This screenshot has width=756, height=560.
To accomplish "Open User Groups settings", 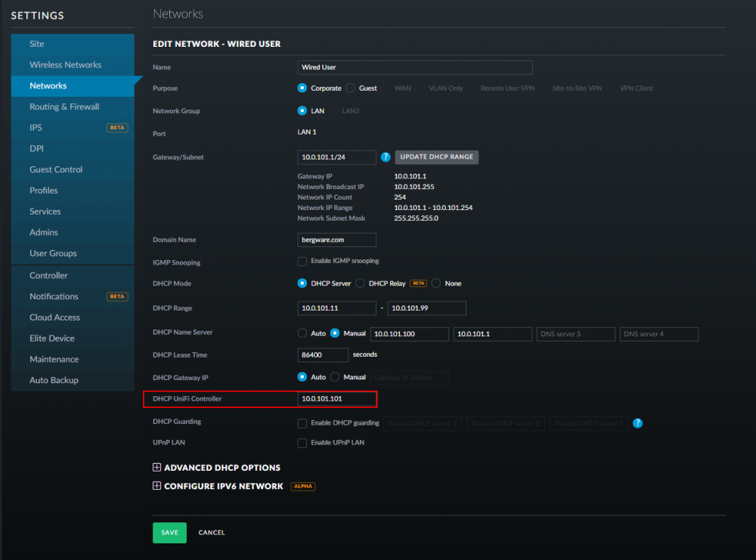I will 73,253.
